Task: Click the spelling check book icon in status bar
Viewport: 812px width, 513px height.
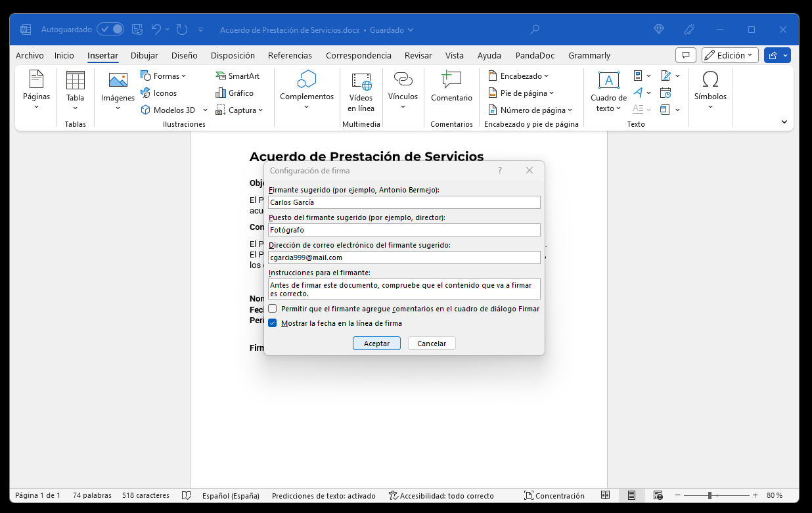Action: pos(187,495)
